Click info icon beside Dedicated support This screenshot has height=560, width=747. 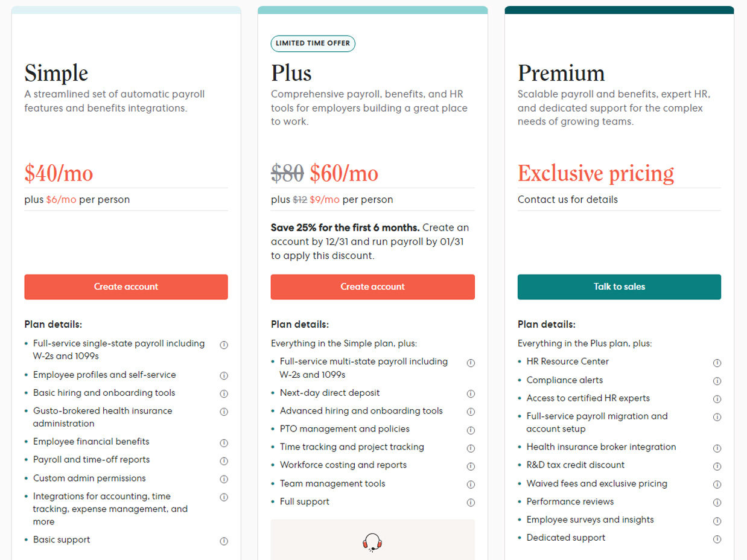coord(717,539)
